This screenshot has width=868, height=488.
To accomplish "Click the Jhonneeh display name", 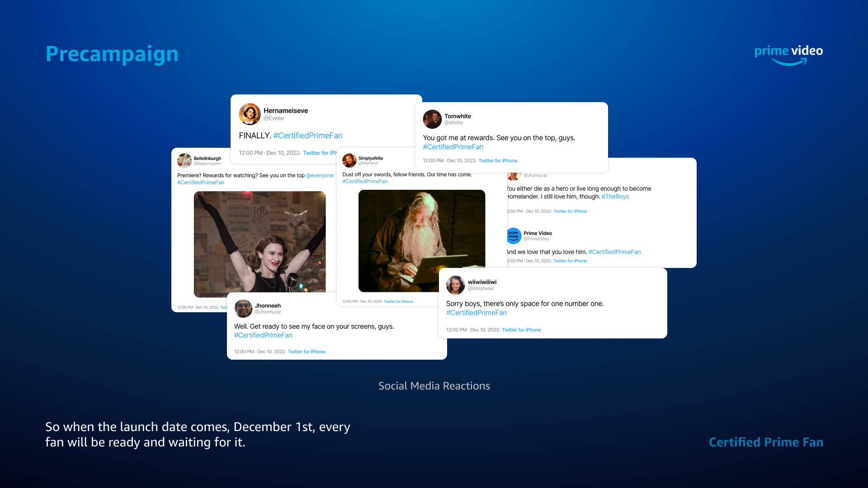I will pyautogui.click(x=268, y=306).
